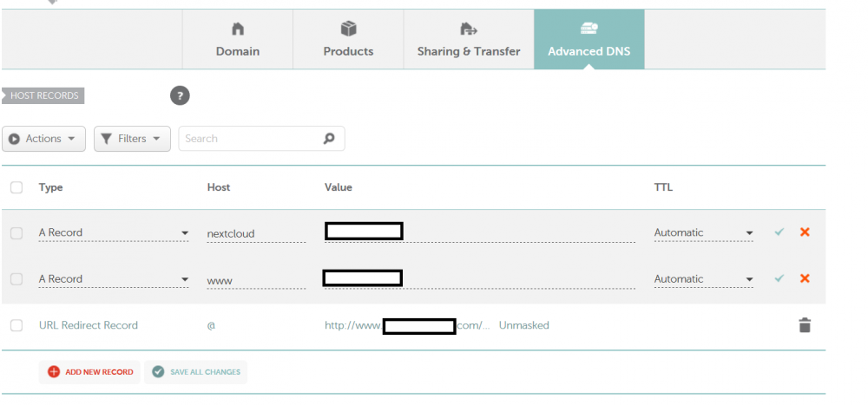Click the Host column header

pyautogui.click(x=219, y=187)
